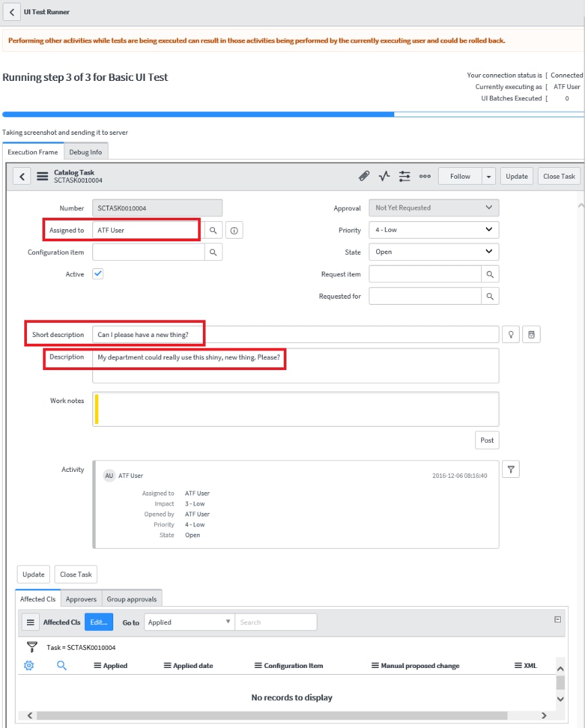
Task: Click the Short description lightbulb suggestion icon
Action: pos(511,334)
